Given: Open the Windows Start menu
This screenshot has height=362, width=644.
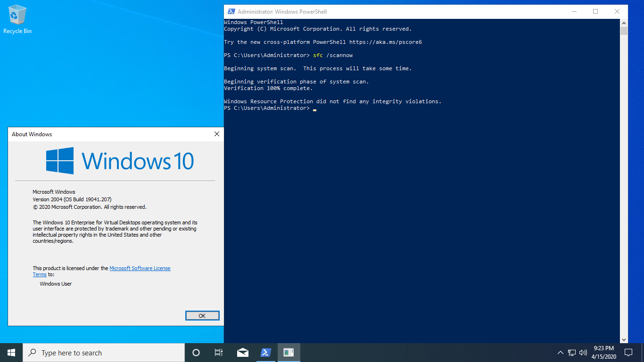Looking at the screenshot, I should click(11, 353).
